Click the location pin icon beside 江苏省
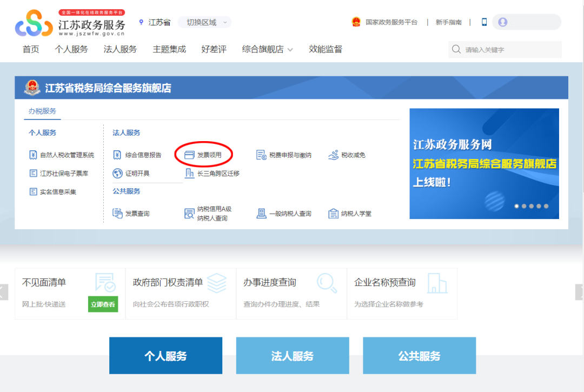This screenshot has height=392, width=584. click(x=141, y=22)
